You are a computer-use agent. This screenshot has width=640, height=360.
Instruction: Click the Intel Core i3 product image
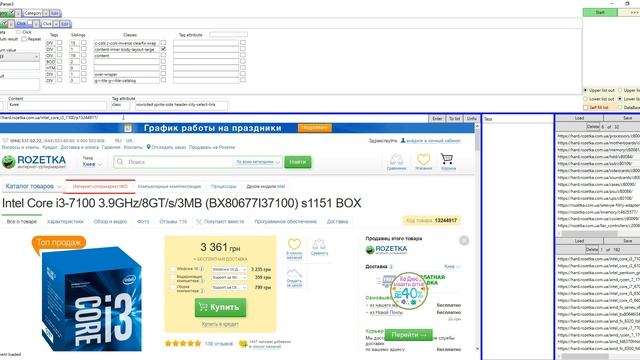point(92,299)
